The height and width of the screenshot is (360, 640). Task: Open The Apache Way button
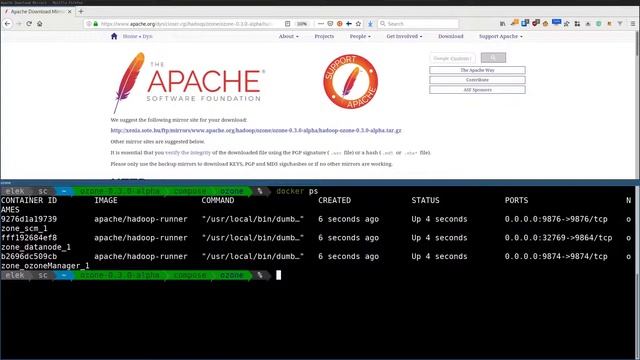477,70
